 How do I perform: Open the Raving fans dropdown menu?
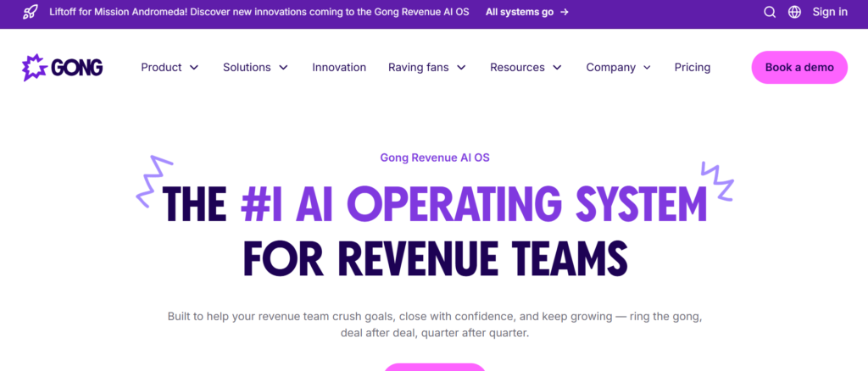427,68
